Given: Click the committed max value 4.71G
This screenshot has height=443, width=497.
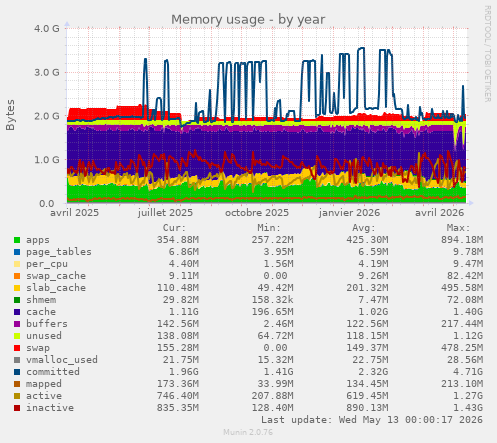Looking at the screenshot, I should 468,372.
